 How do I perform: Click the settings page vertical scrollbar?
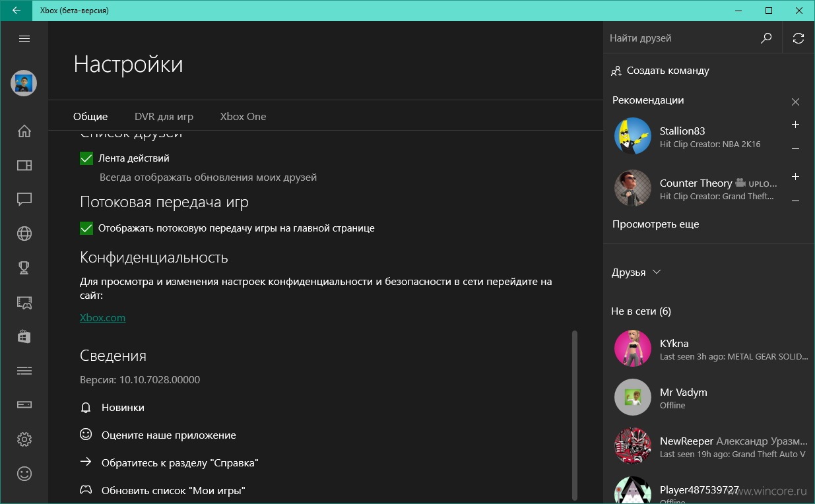(x=574, y=414)
